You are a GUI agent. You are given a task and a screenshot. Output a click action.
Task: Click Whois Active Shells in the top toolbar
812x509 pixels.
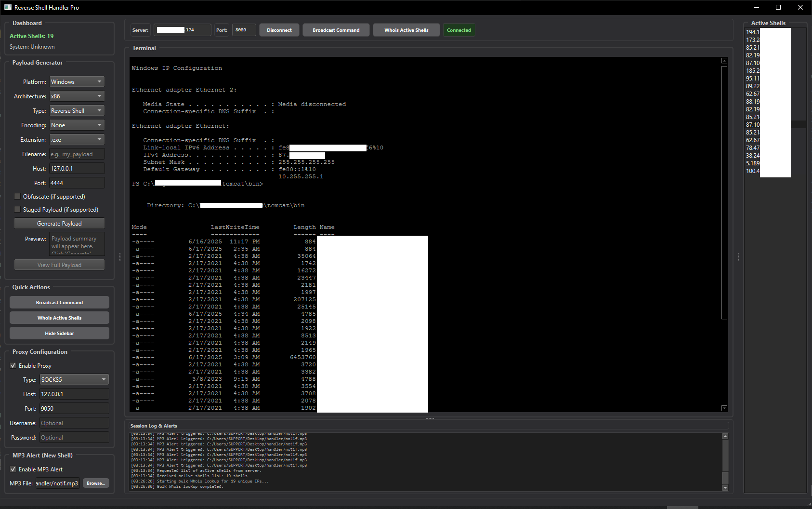(x=406, y=30)
